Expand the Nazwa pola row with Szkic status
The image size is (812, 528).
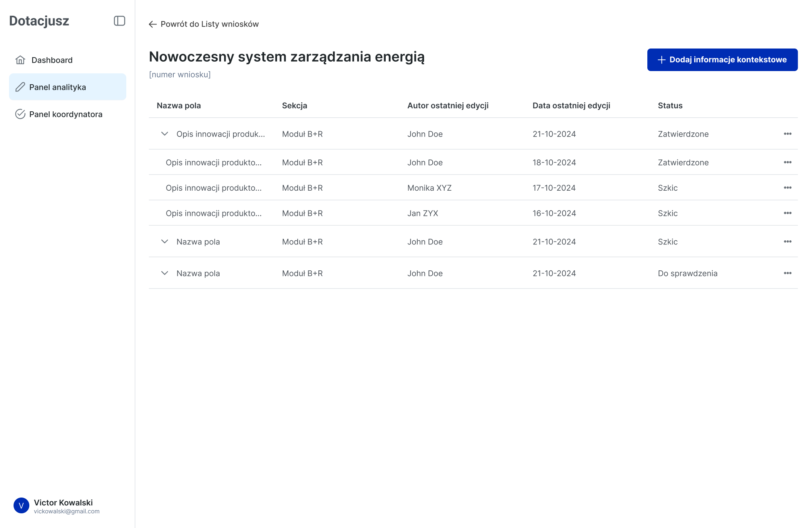(165, 242)
